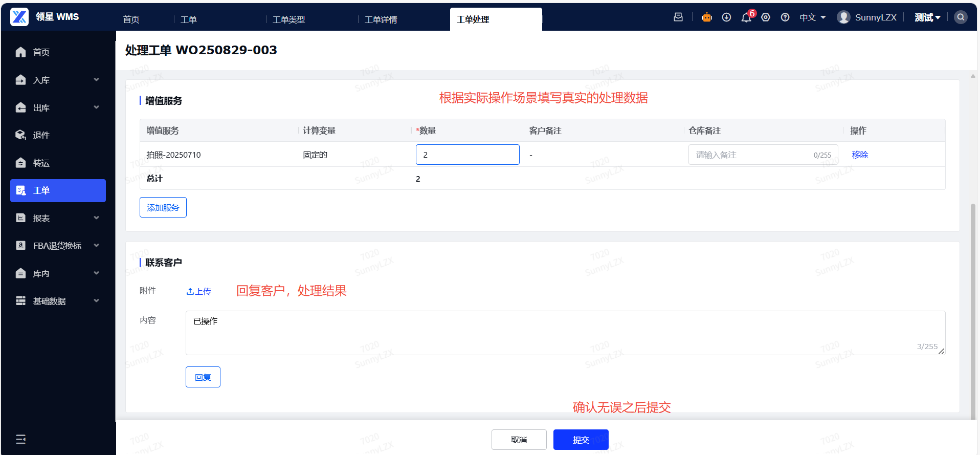Select 工单 in the sidebar menu
The width and height of the screenshot is (980, 455).
pyautogui.click(x=58, y=190)
